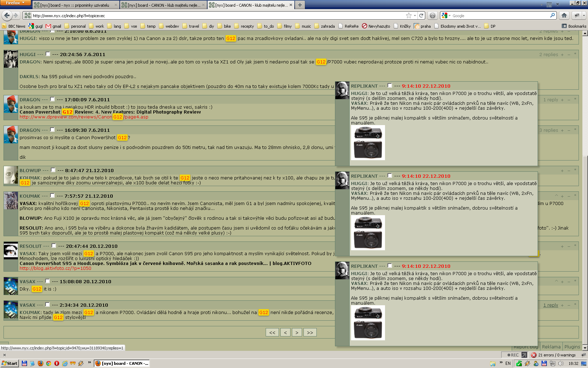Close the add-on bar with the X
This screenshot has height=368, width=588.
tap(5, 355)
